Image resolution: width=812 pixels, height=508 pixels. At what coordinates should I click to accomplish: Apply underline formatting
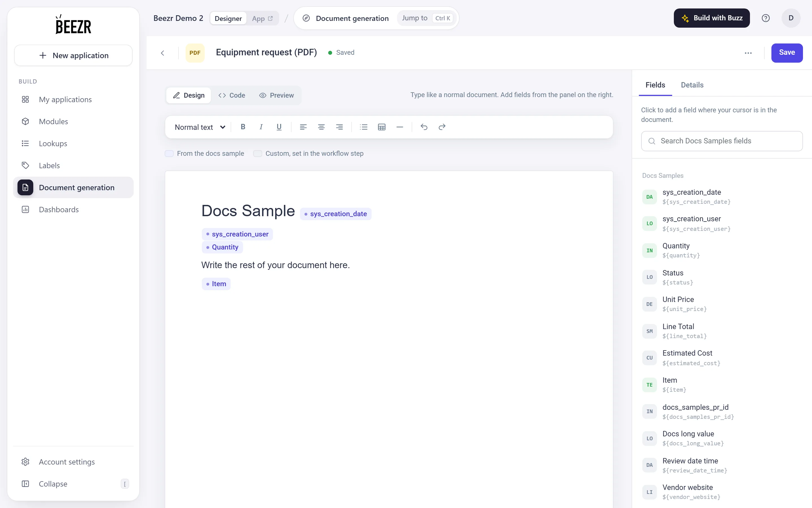[x=279, y=127]
